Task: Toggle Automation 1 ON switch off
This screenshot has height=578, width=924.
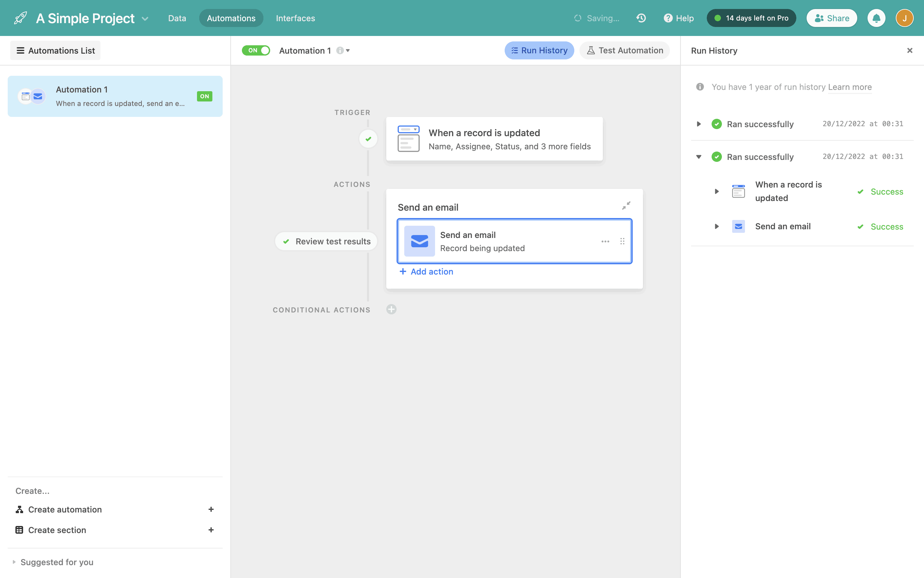Action: [x=256, y=50]
